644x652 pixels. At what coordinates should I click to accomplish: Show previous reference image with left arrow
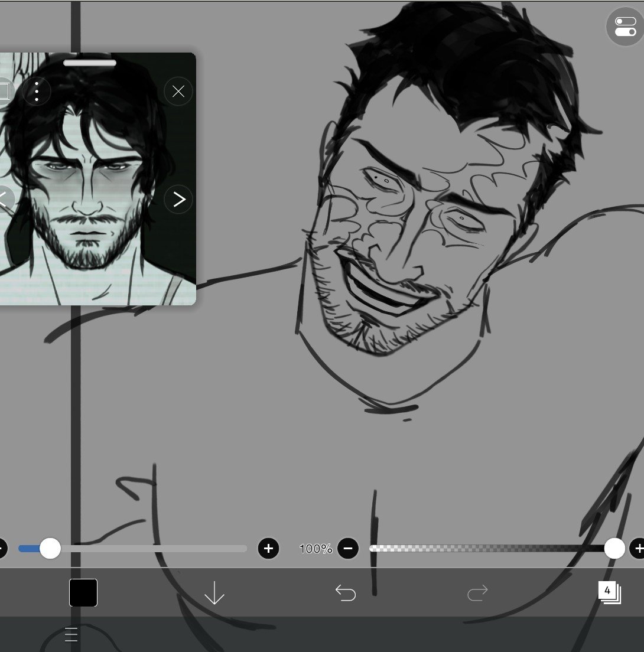pyautogui.click(x=4, y=200)
